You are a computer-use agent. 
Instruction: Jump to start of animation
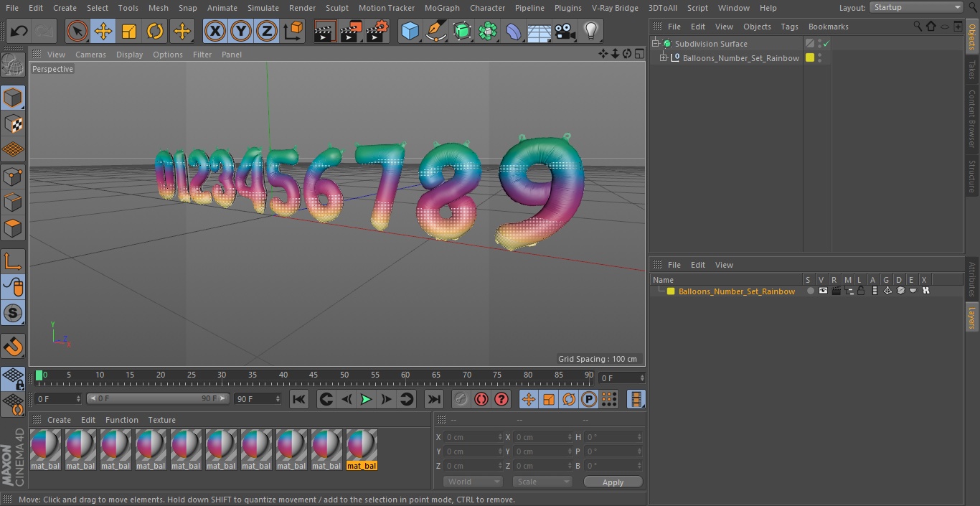point(299,399)
